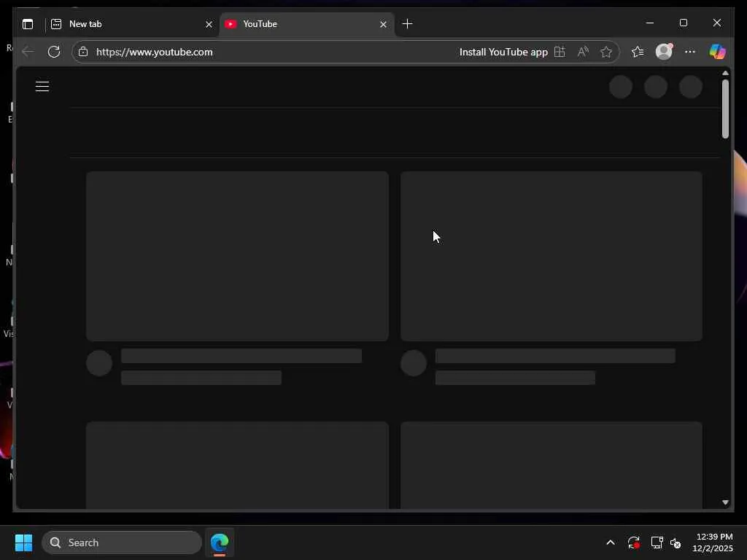Open the browser profile avatar
747x560 pixels.
664,52
